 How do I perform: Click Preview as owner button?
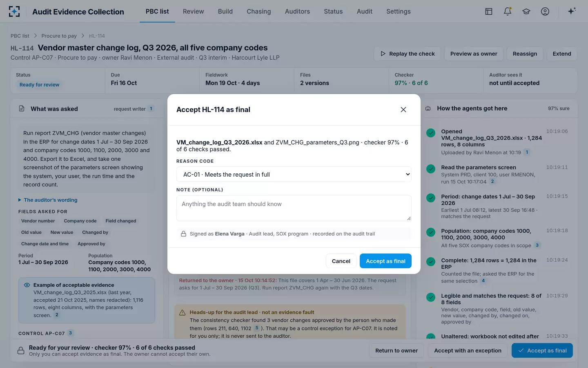[x=474, y=54]
